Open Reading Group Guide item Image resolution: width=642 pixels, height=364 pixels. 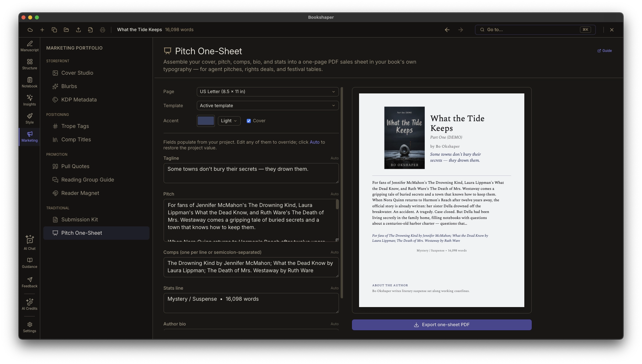click(96, 180)
